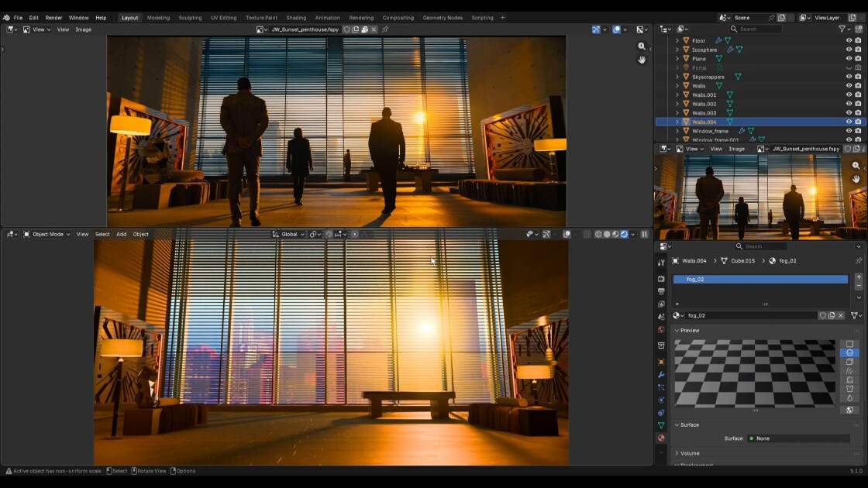Toggle fake user shield for fog_02

tap(822, 315)
